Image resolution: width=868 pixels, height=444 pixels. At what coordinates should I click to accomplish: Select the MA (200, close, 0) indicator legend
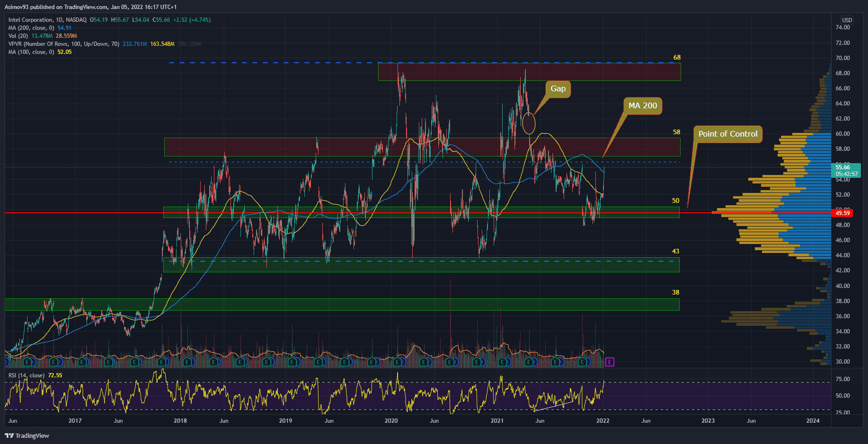pos(31,28)
